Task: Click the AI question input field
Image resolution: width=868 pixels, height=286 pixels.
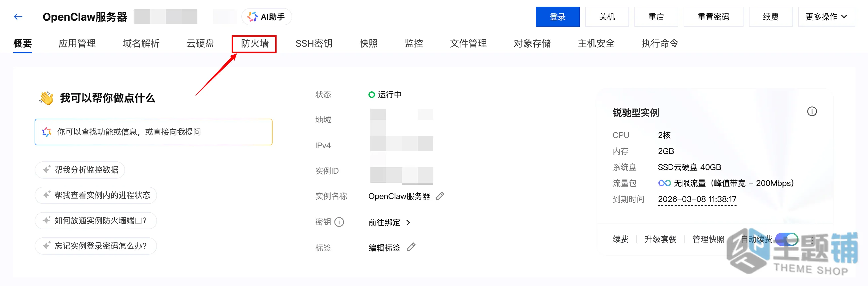Action: point(153,132)
